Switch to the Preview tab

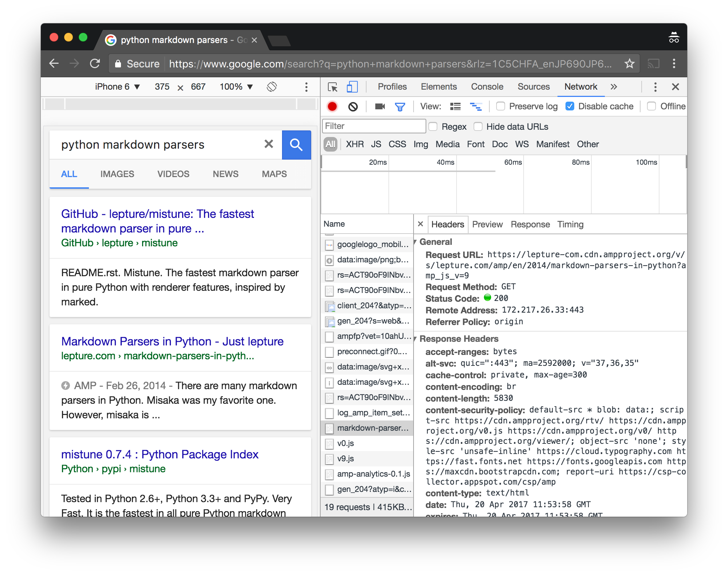487,224
